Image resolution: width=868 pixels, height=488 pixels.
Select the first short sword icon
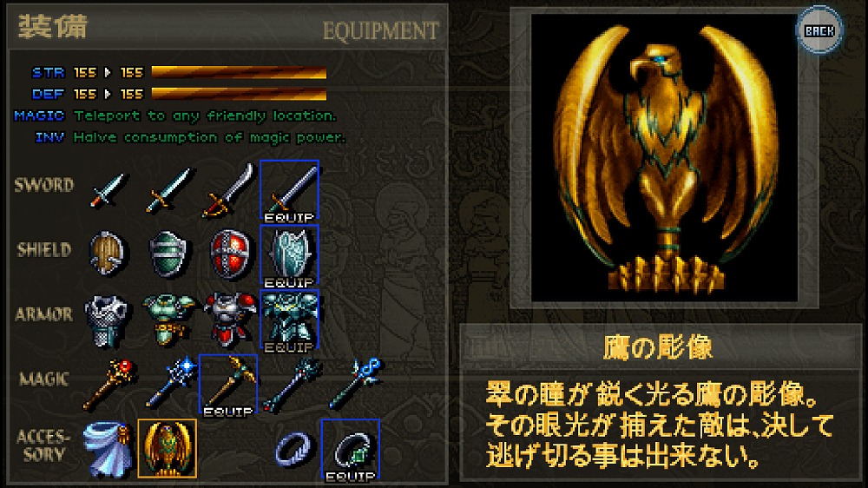point(108,190)
